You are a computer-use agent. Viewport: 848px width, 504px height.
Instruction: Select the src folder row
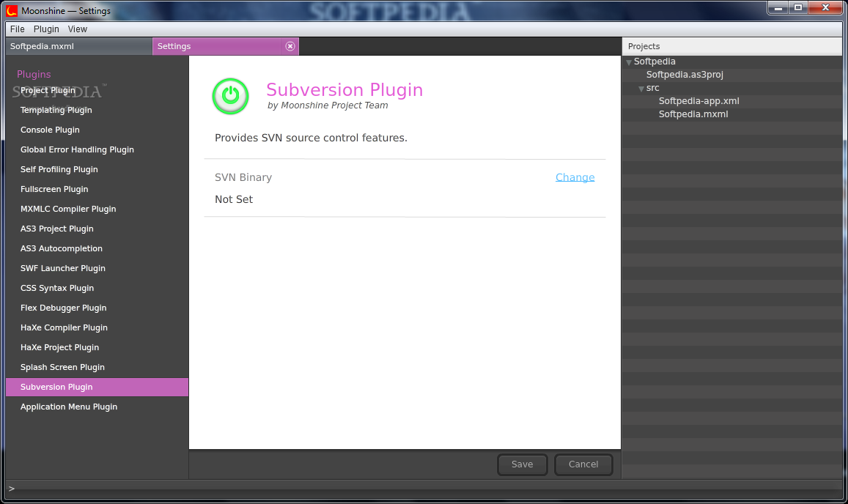731,88
